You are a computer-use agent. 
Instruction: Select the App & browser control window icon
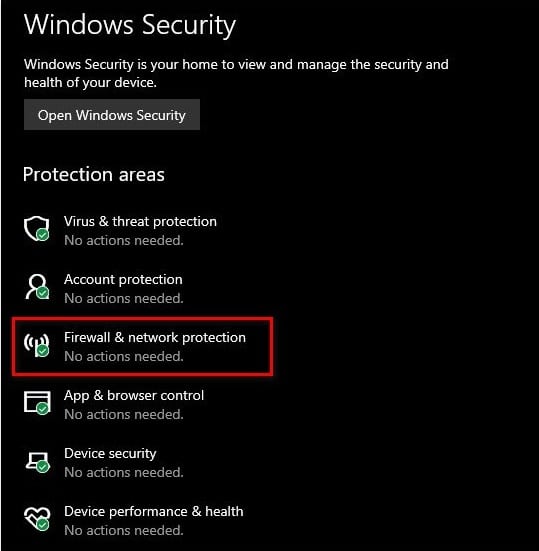(x=37, y=403)
